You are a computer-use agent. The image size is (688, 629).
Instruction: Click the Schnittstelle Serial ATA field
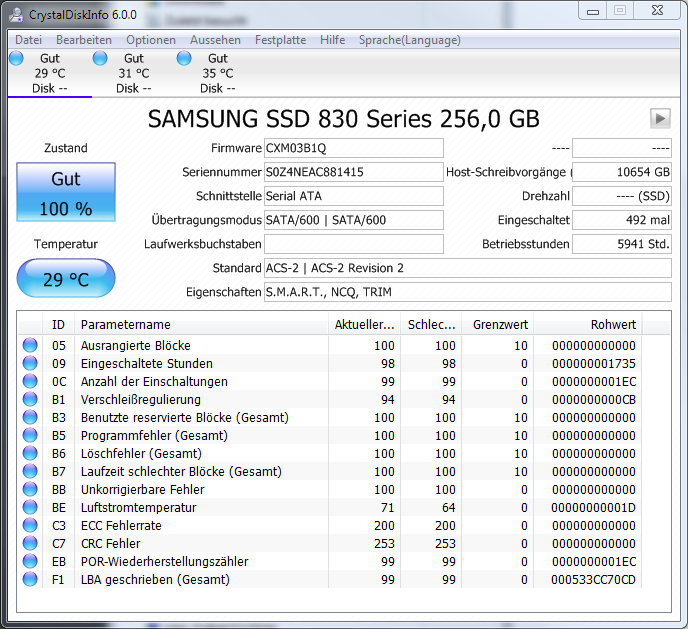point(354,196)
